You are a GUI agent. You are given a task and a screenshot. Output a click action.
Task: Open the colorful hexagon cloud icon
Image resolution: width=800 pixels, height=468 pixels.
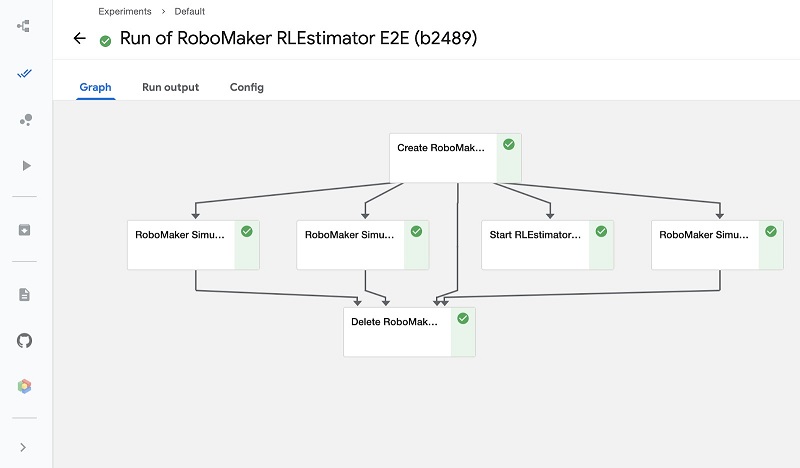click(x=24, y=386)
